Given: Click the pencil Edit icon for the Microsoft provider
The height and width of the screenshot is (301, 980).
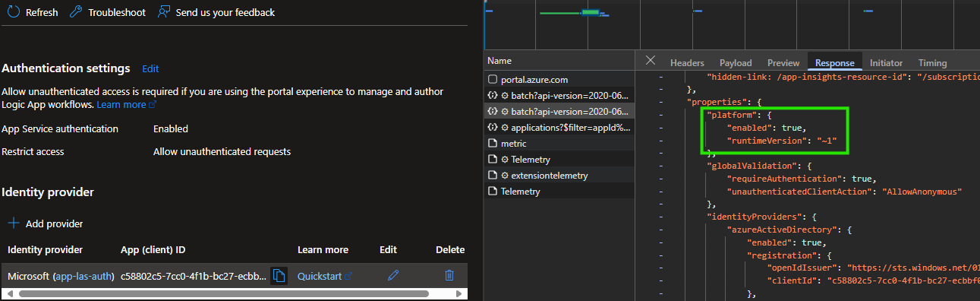Looking at the screenshot, I should coord(392,275).
